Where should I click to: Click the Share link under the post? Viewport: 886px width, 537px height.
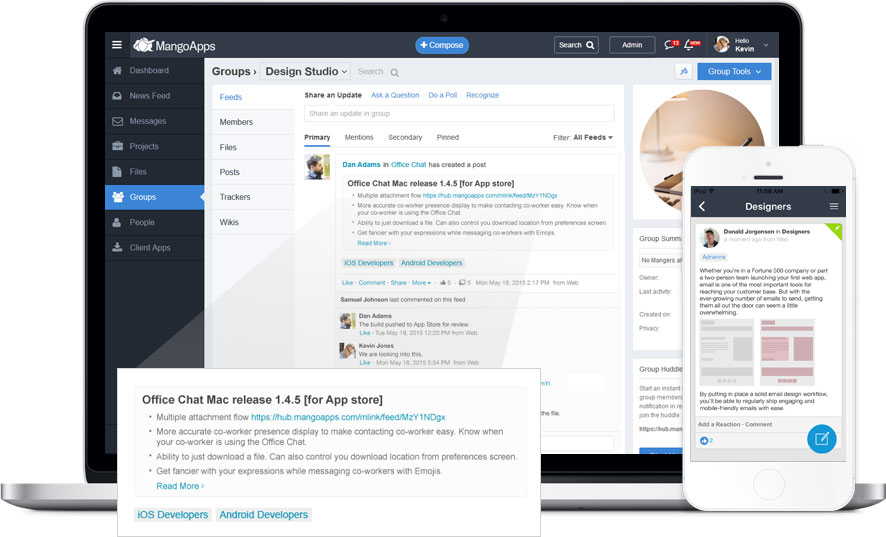398,283
